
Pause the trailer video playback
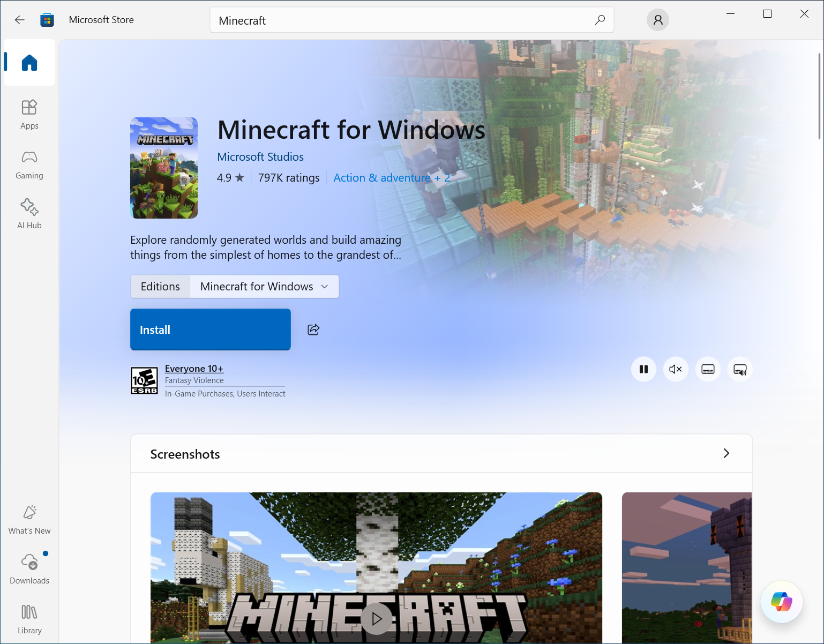(643, 369)
